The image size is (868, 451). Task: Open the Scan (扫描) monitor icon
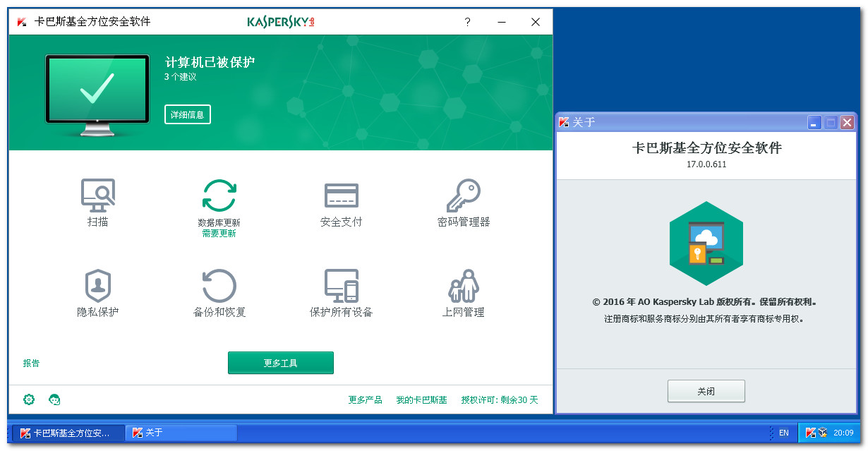(97, 196)
